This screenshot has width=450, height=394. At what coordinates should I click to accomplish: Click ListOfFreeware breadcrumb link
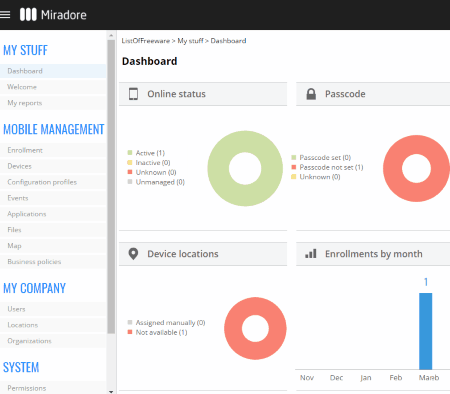coord(146,41)
